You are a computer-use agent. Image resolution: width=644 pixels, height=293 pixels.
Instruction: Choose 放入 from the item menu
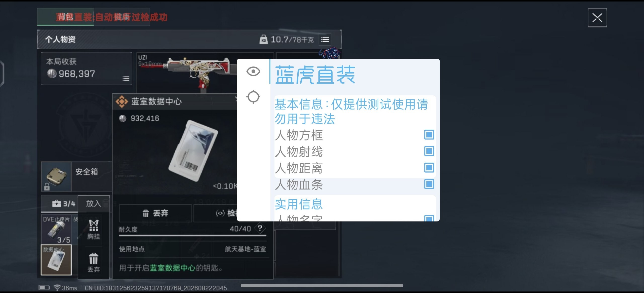point(94,203)
